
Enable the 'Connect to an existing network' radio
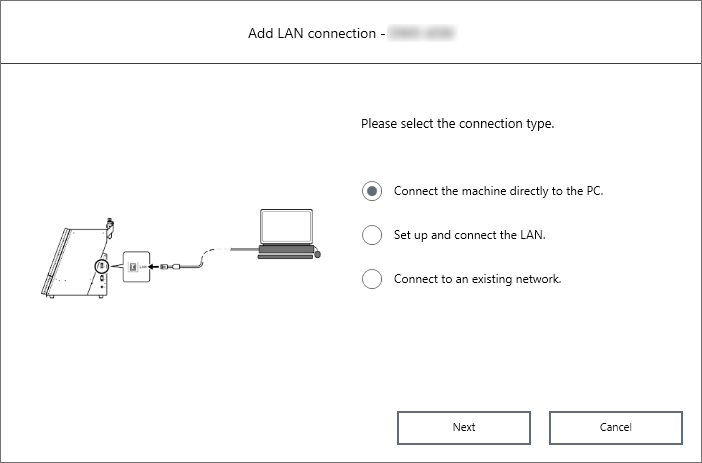tap(372, 279)
